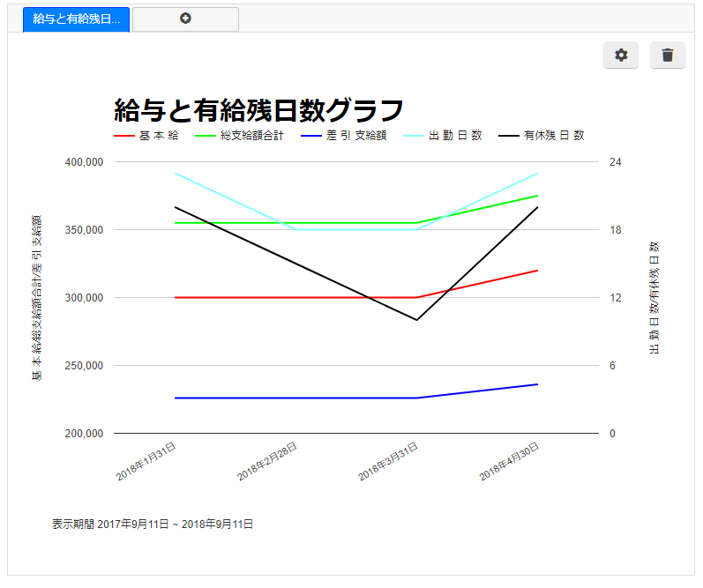This screenshot has height=588, width=703.
Task: Click the right axis title 出勤日数/有休残日数
Action: coord(654,297)
